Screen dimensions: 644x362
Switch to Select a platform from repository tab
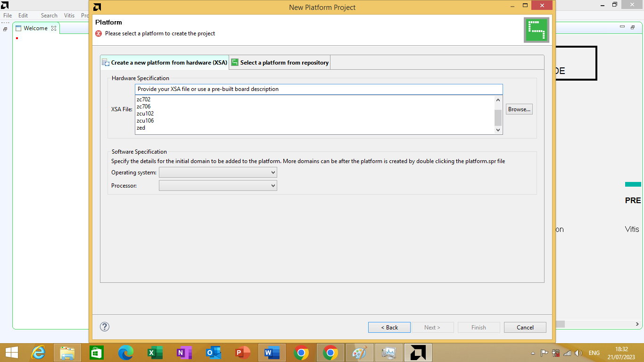tap(280, 62)
